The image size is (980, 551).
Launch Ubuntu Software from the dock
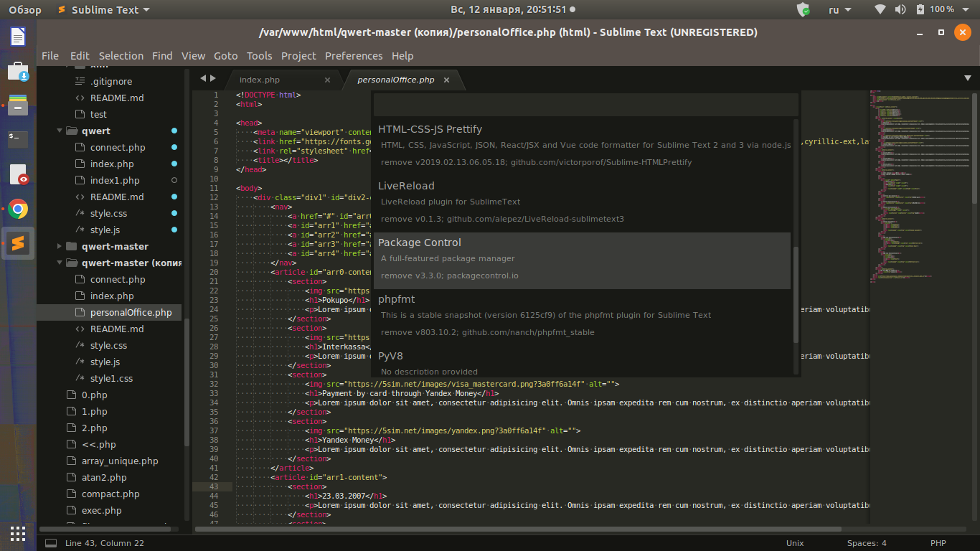tap(18, 71)
